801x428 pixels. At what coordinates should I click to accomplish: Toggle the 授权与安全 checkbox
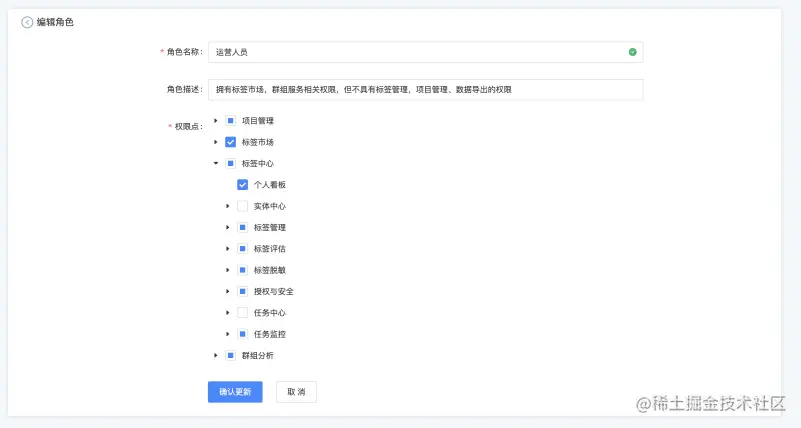point(243,292)
